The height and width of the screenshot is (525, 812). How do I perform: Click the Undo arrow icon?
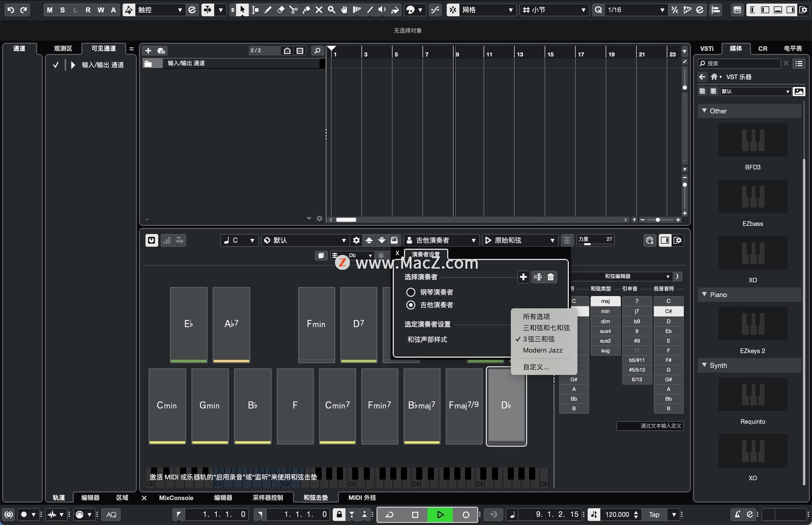tap(11, 9)
